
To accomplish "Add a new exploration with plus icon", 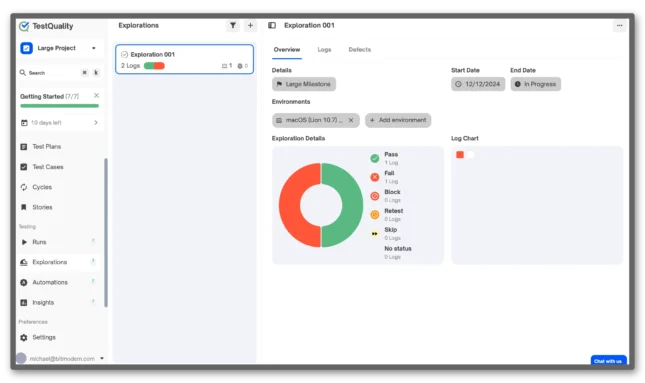I will (250, 26).
